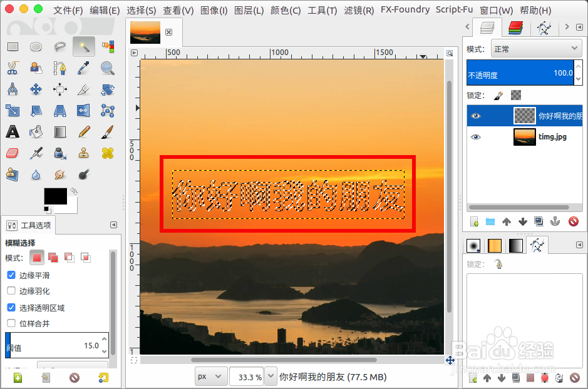
Task: Select the Flip tool
Action: click(84, 111)
